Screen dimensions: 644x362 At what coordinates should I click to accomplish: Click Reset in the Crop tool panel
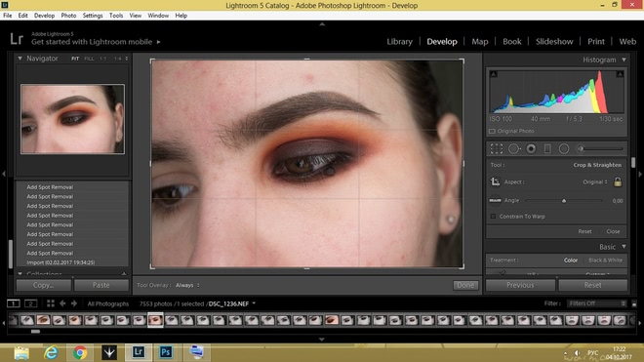tap(584, 231)
